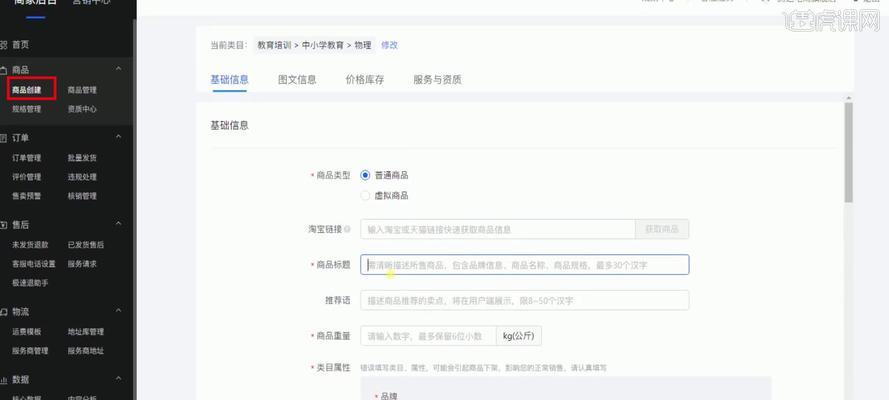Click the 商品标题 input field

coord(525,265)
